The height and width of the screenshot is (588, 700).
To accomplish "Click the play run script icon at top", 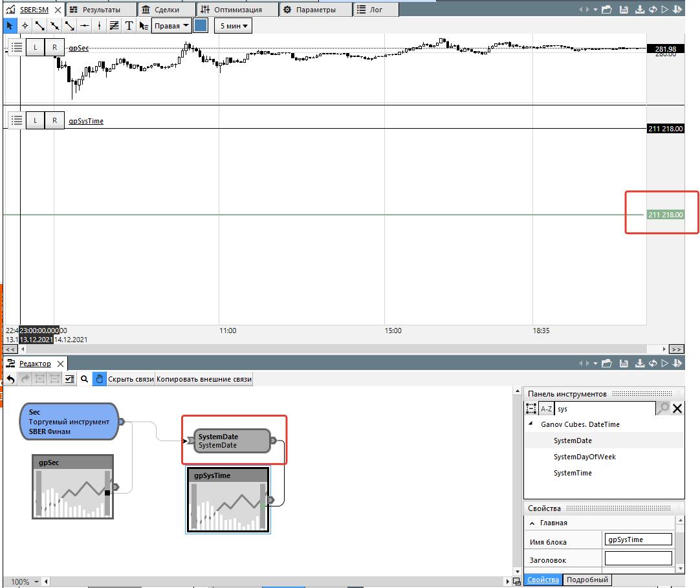I will pos(664,10).
